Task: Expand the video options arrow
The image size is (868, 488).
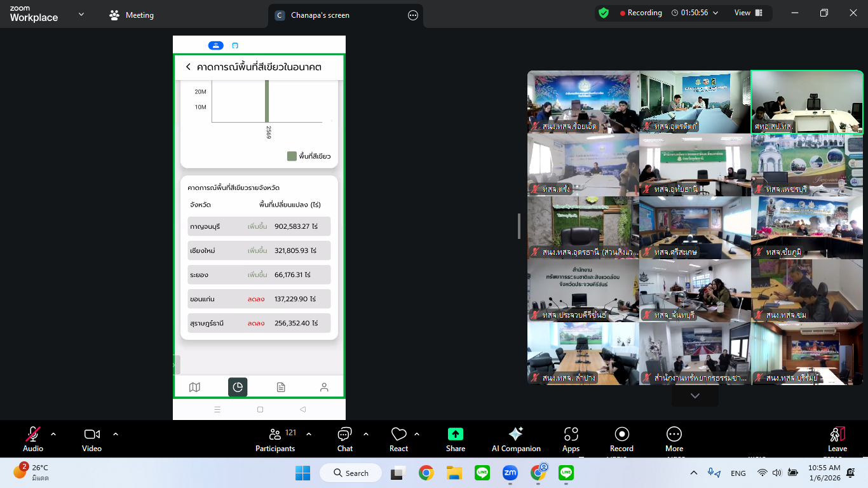Action: click(116, 434)
